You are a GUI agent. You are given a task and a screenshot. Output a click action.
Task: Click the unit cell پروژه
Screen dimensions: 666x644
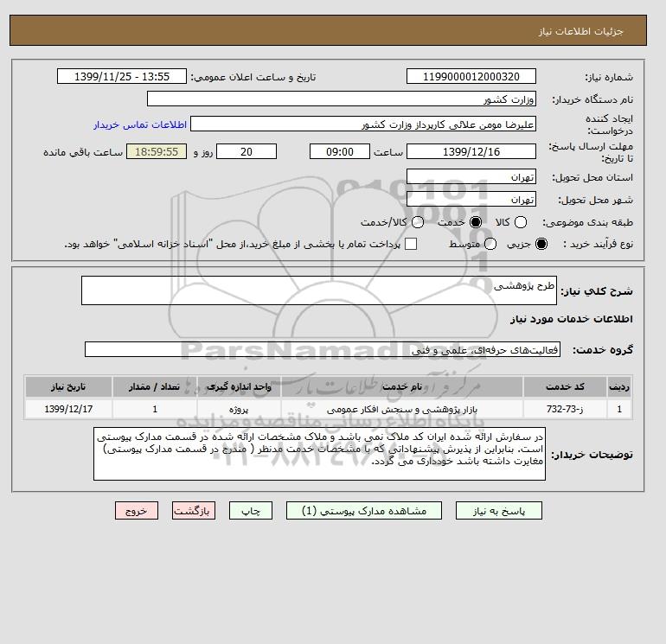(x=239, y=409)
